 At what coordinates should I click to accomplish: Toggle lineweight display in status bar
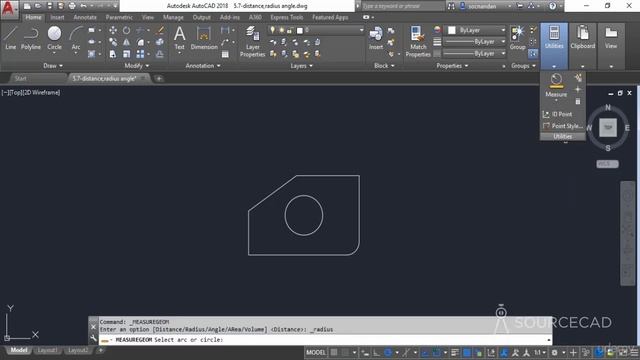point(455,352)
